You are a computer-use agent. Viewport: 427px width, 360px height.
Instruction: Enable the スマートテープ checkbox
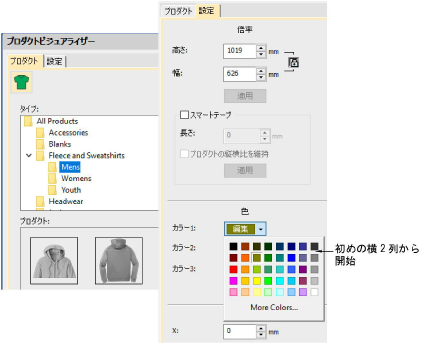point(184,115)
